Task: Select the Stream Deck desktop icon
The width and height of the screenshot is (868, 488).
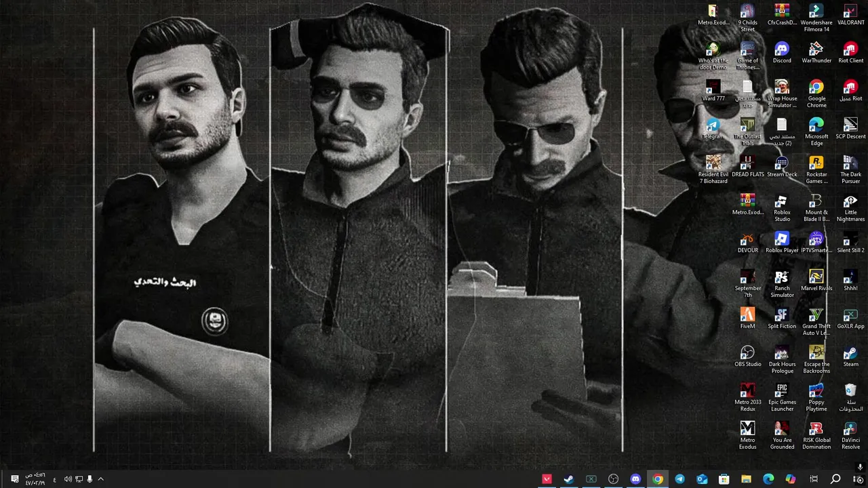Action: (782, 167)
